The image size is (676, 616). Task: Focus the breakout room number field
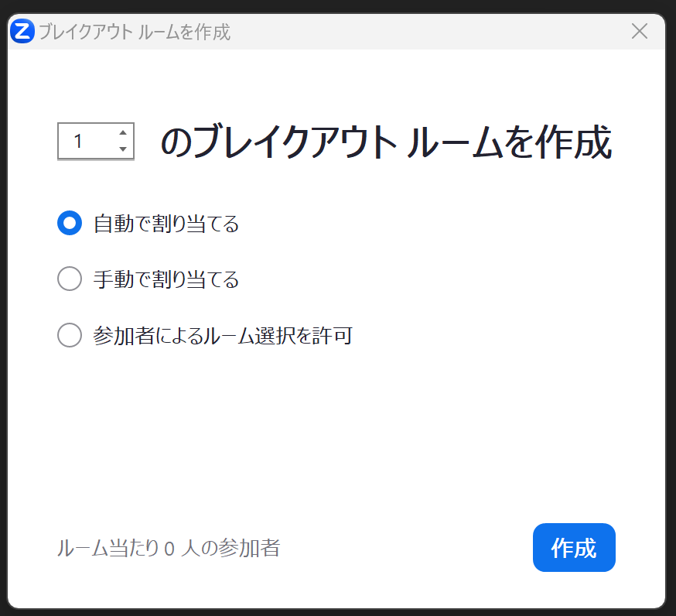click(96, 141)
